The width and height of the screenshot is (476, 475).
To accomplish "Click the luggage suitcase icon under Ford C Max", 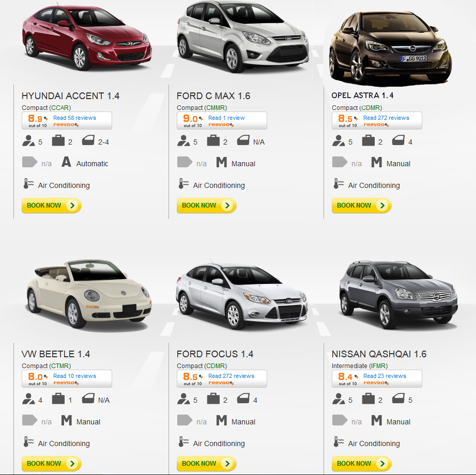I will point(213,141).
